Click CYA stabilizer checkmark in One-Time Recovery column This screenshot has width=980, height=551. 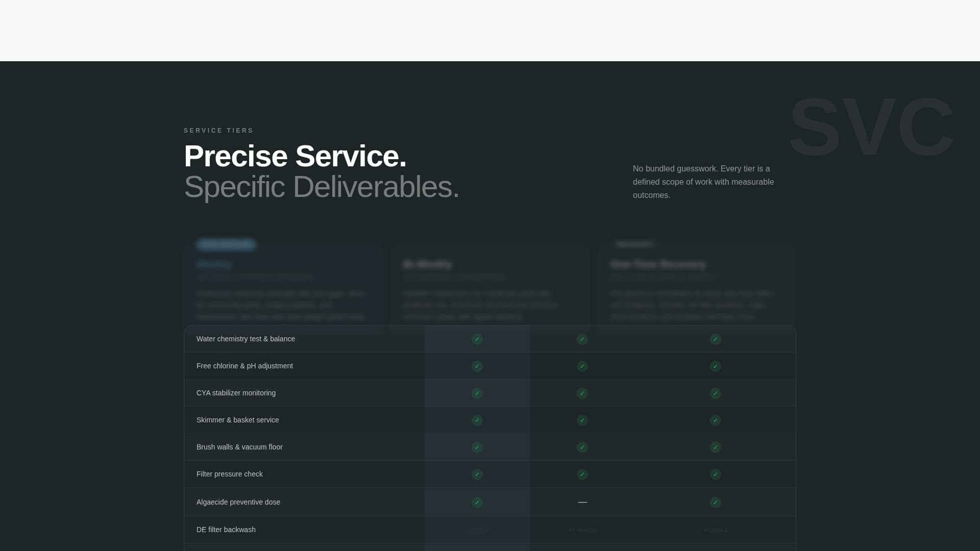click(x=716, y=393)
